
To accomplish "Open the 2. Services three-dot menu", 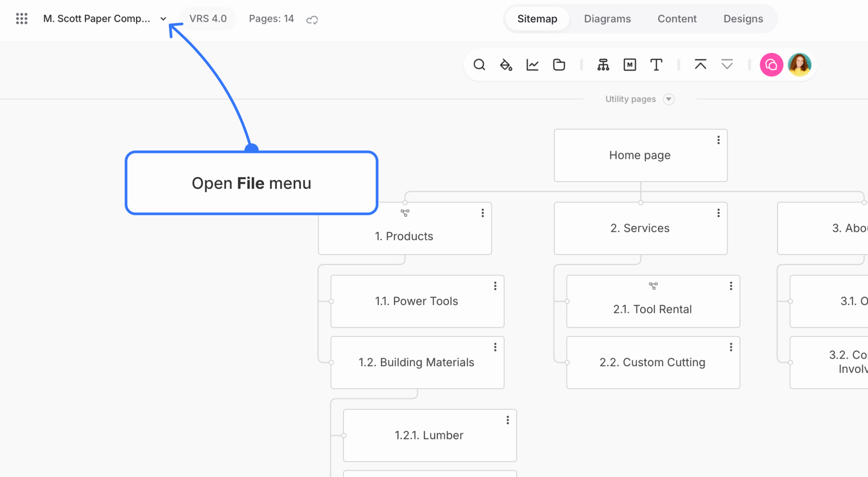I will coord(718,213).
